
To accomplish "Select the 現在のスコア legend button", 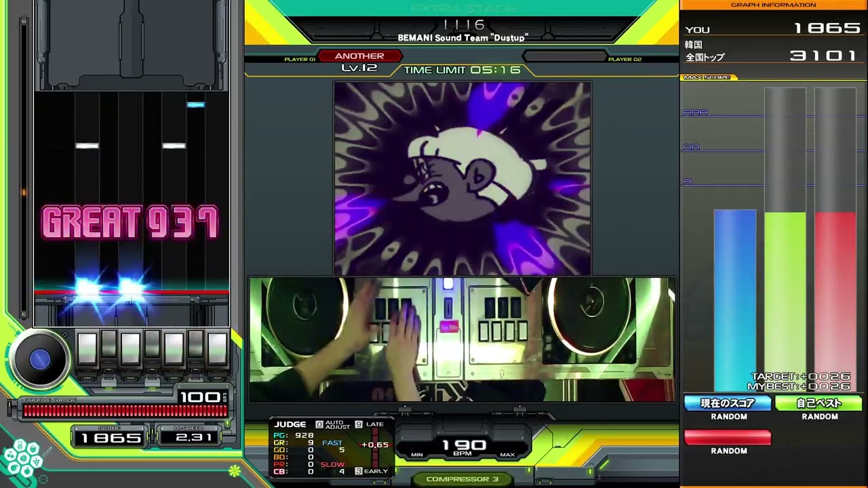I will click(x=728, y=403).
